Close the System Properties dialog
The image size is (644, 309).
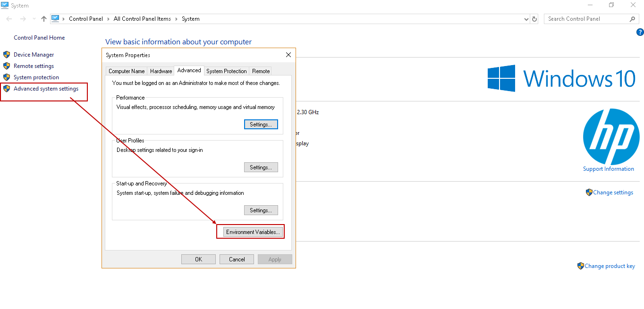coord(288,55)
